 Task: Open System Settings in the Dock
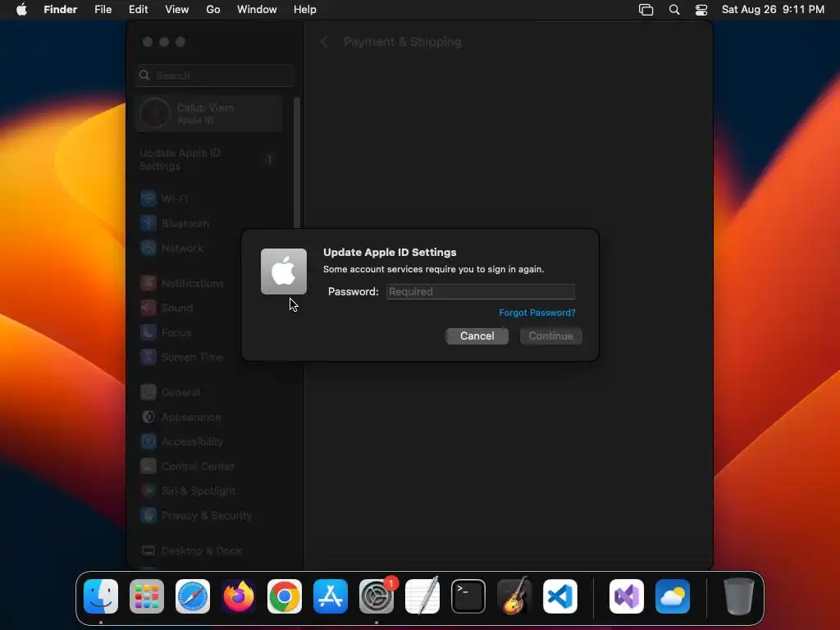(376, 596)
